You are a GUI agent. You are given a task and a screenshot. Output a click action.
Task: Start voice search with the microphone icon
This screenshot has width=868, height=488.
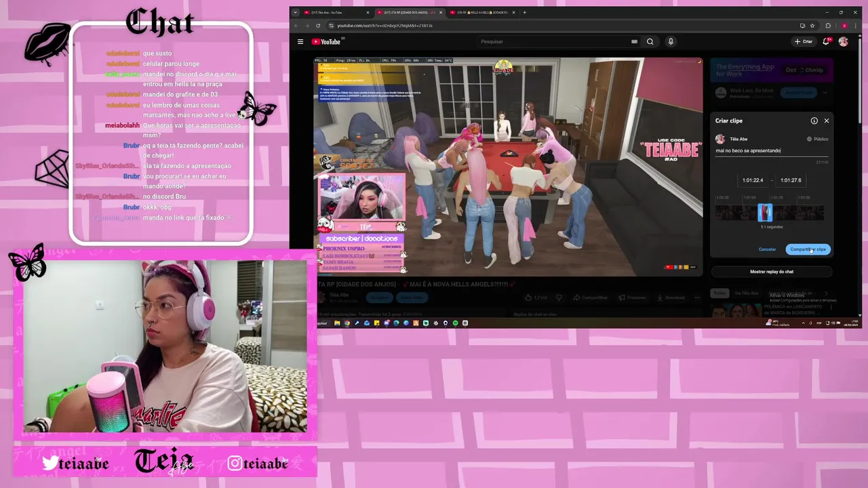pyautogui.click(x=671, y=41)
